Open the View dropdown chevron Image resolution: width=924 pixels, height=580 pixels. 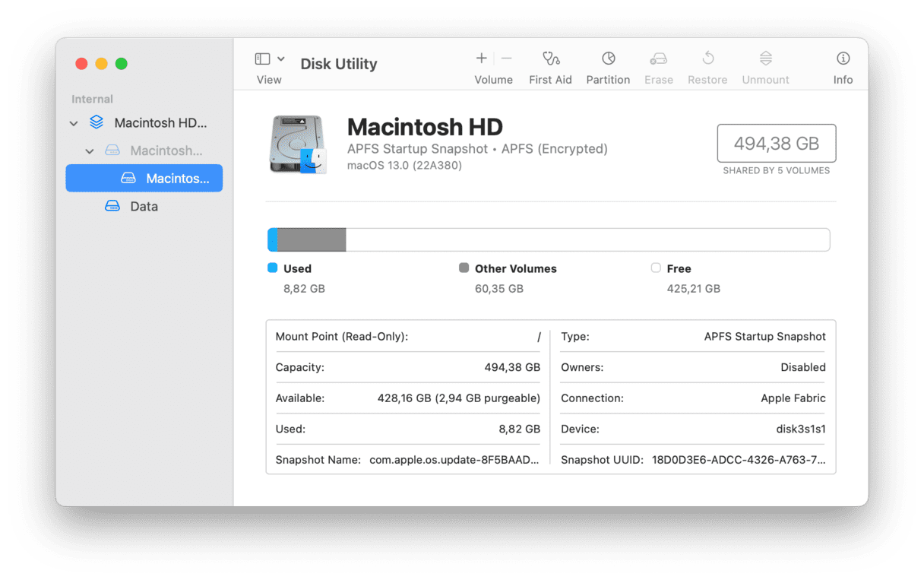click(x=281, y=59)
